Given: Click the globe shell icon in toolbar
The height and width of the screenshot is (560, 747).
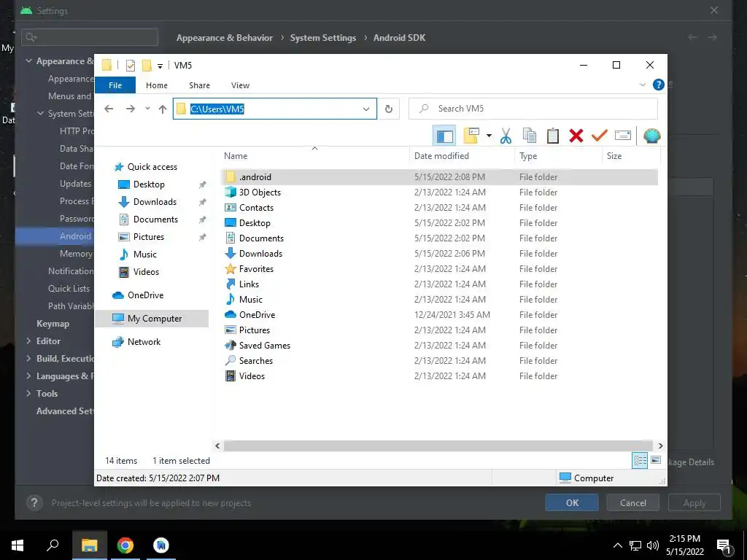Looking at the screenshot, I should (x=651, y=136).
